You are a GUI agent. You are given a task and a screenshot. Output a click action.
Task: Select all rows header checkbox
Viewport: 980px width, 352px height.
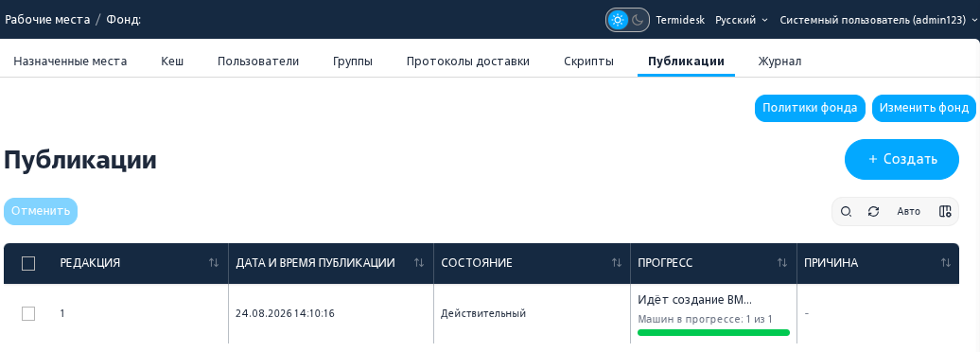click(x=28, y=264)
